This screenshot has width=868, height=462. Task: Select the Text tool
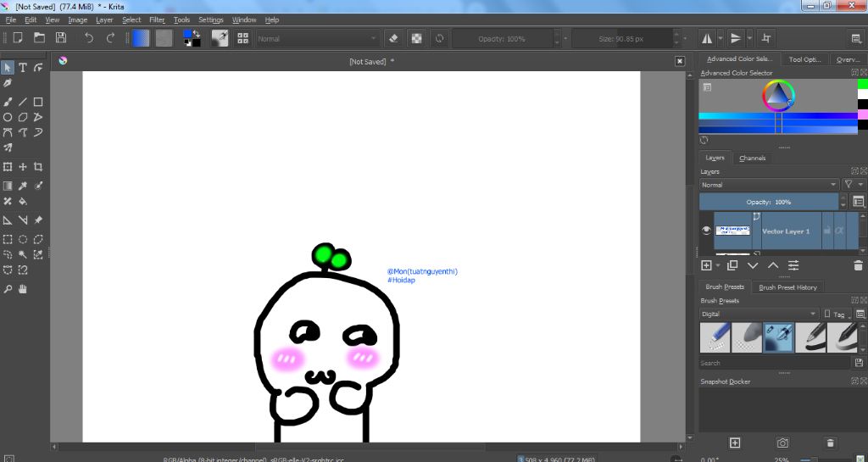point(23,68)
